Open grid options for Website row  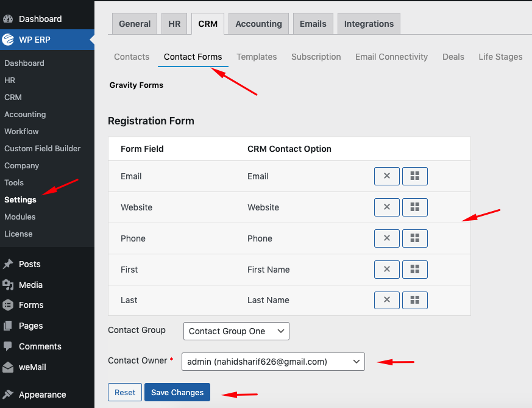[414, 207]
